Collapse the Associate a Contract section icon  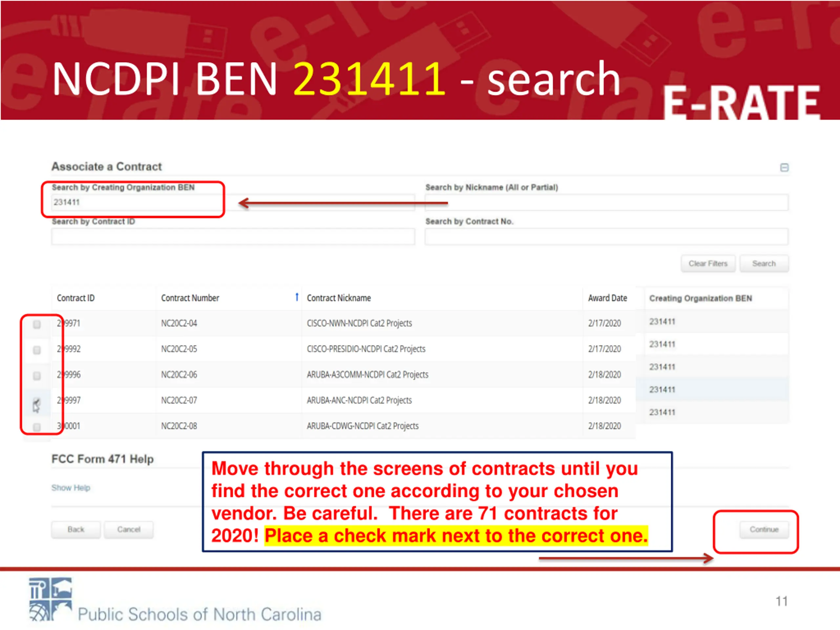(784, 167)
